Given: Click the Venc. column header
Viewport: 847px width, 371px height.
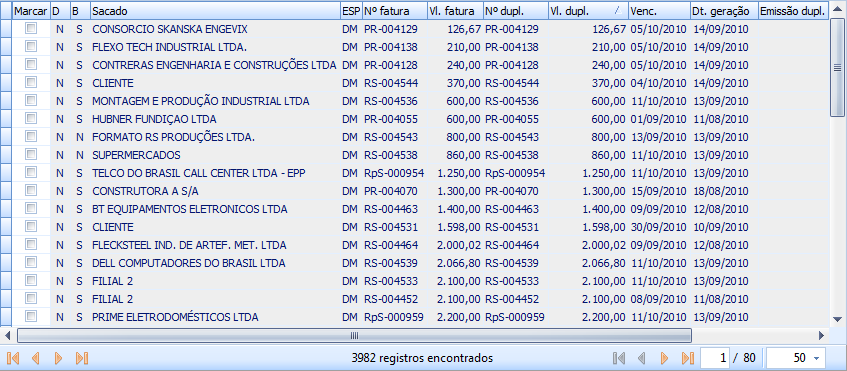Looking at the screenshot, I should [659, 11].
